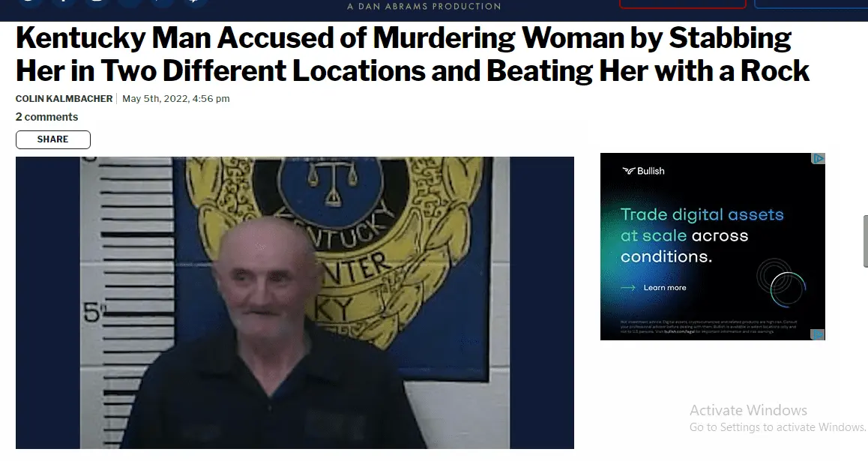Click Learn more in the Bullish ad
868x461 pixels.
[664, 288]
